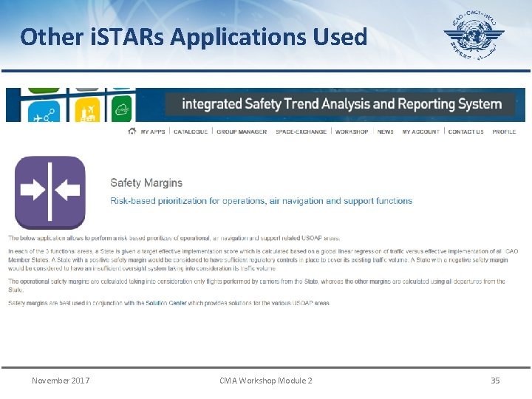Click the paragraph starting 'In each of the 3 functional areas'
This screenshot has height=399, width=532.
[x=263, y=260]
